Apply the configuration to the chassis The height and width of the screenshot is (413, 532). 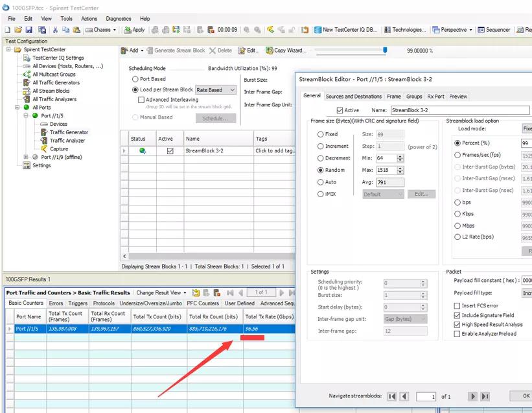tap(134, 30)
